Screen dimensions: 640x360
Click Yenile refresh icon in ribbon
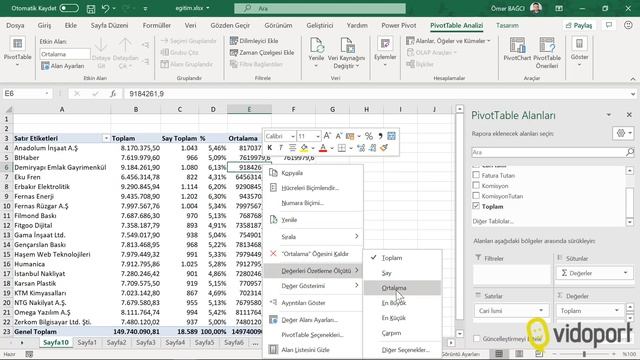tap(316, 45)
